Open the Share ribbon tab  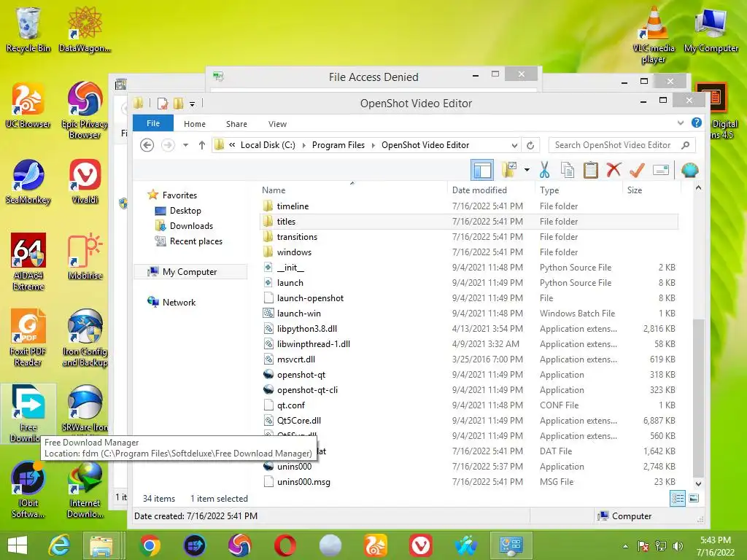pyautogui.click(x=236, y=124)
